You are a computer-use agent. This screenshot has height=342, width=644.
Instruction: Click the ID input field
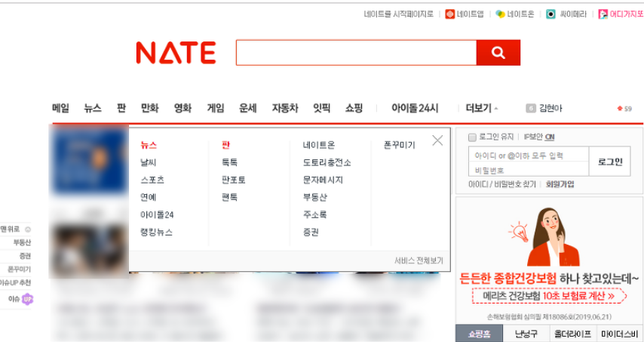click(529, 155)
